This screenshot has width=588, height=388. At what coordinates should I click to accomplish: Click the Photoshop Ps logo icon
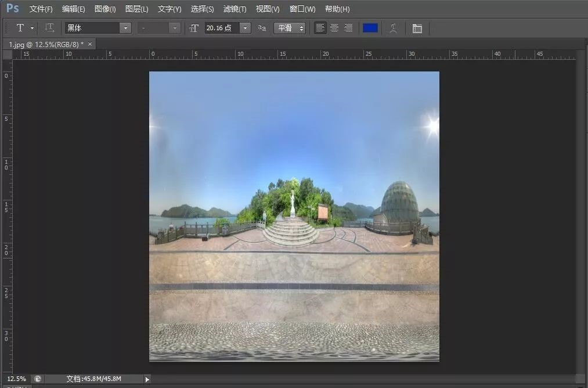[x=12, y=8]
